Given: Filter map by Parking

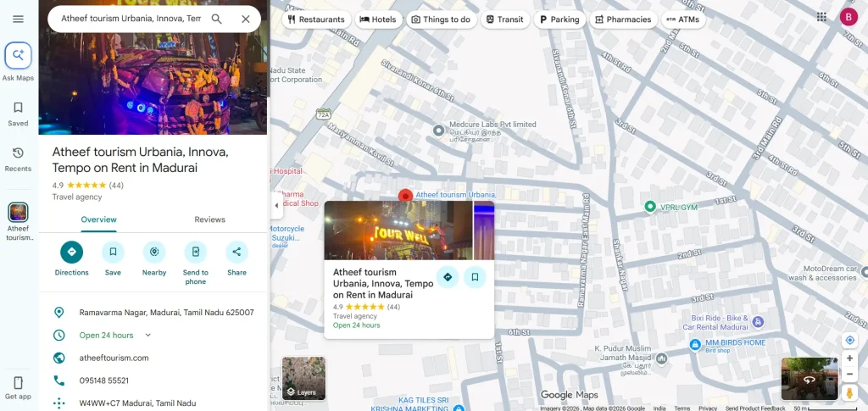Looking at the screenshot, I should (559, 19).
